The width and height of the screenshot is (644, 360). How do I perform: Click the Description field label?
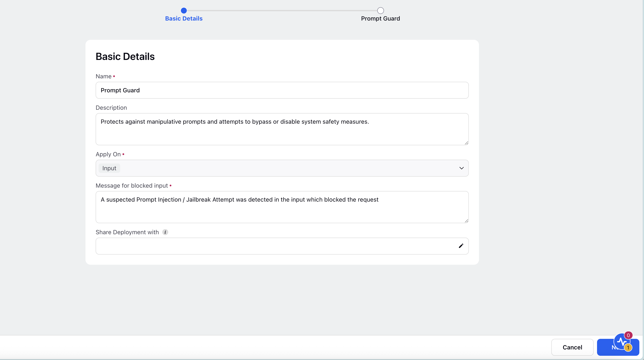click(111, 108)
